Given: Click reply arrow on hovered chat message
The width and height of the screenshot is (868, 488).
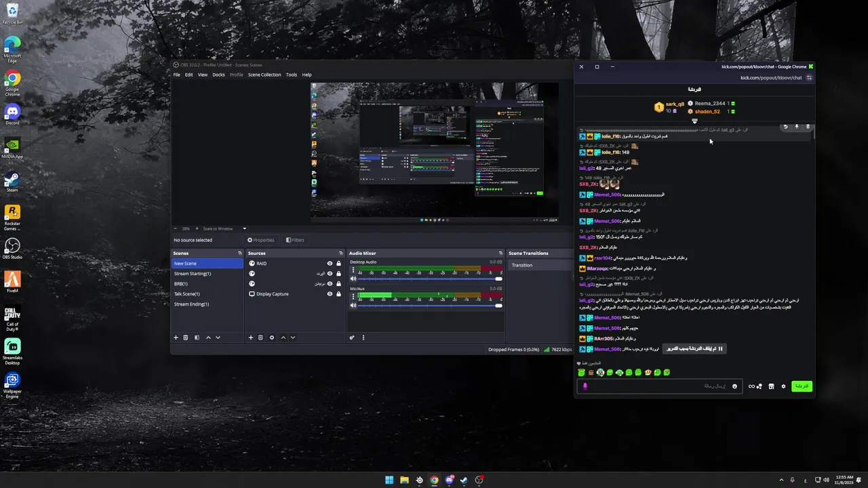Looking at the screenshot, I should [785, 127].
